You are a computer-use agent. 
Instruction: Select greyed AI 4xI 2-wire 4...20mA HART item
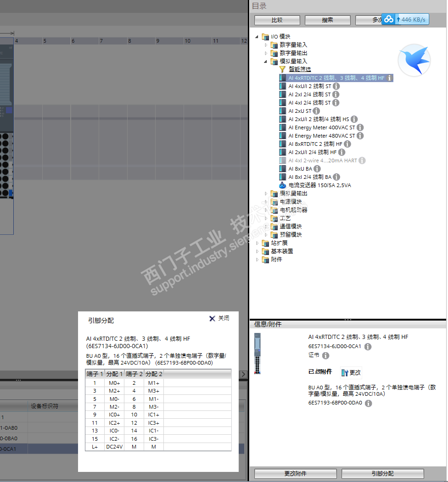coord(323,161)
